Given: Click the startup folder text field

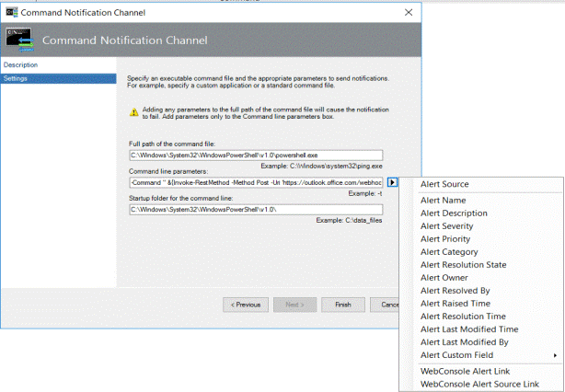Looking at the screenshot, I should [x=255, y=211].
